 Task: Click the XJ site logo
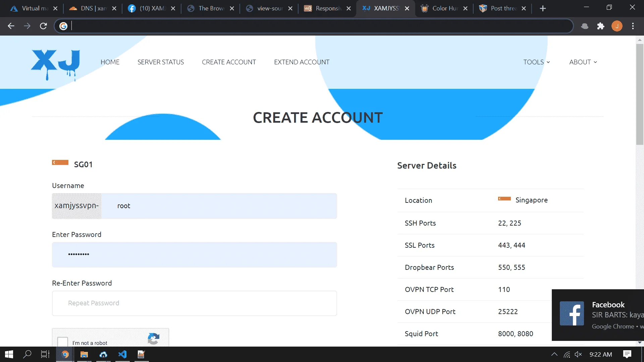tap(56, 65)
